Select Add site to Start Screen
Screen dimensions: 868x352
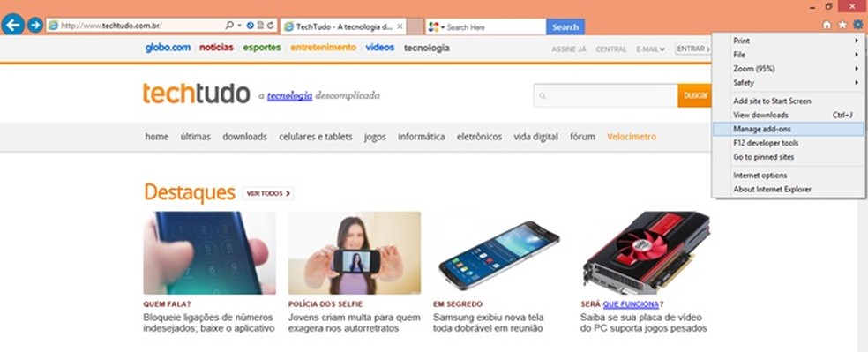(x=789, y=101)
